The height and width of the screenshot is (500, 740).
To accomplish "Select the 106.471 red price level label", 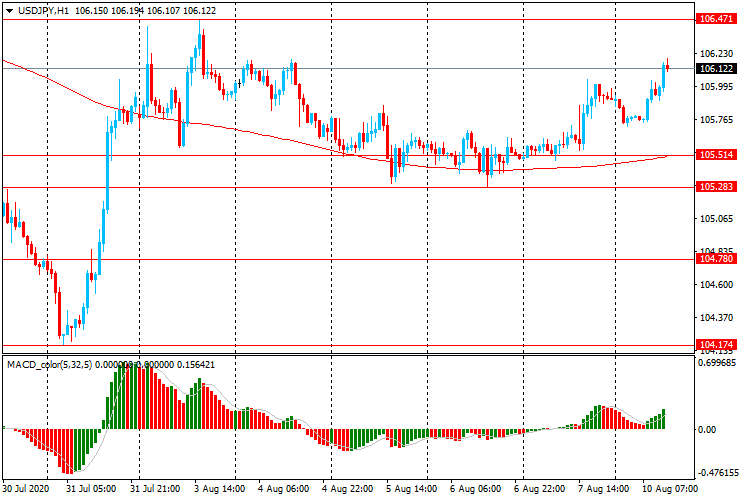I will click(716, 19).
